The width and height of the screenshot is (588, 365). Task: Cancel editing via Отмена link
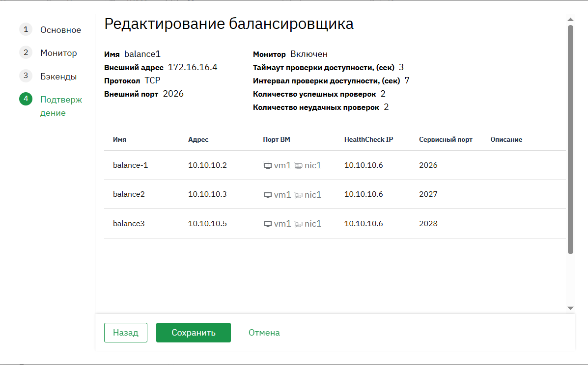click(264, 333)
